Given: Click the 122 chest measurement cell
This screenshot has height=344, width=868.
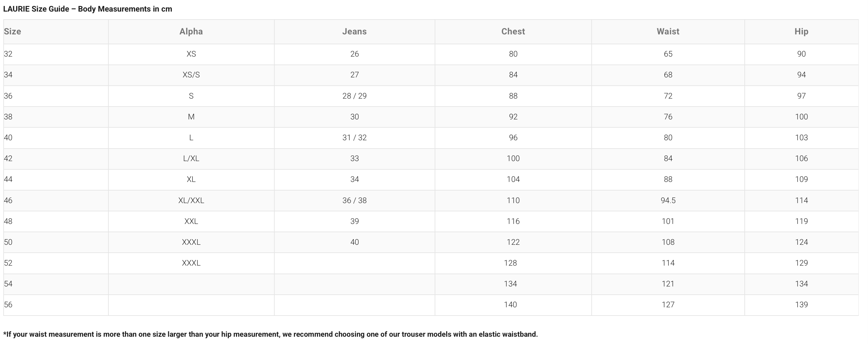Looking at the screenshot, I should tap(513, 242).
